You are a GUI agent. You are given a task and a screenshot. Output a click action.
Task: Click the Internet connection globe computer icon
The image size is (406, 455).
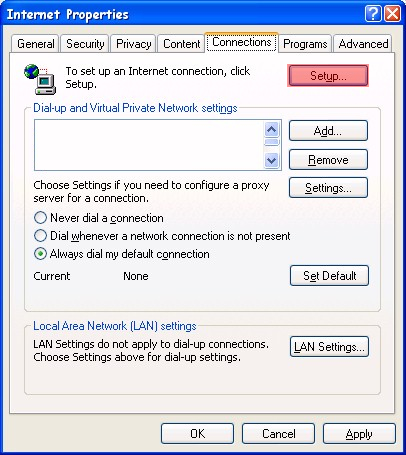pos(40,79)
